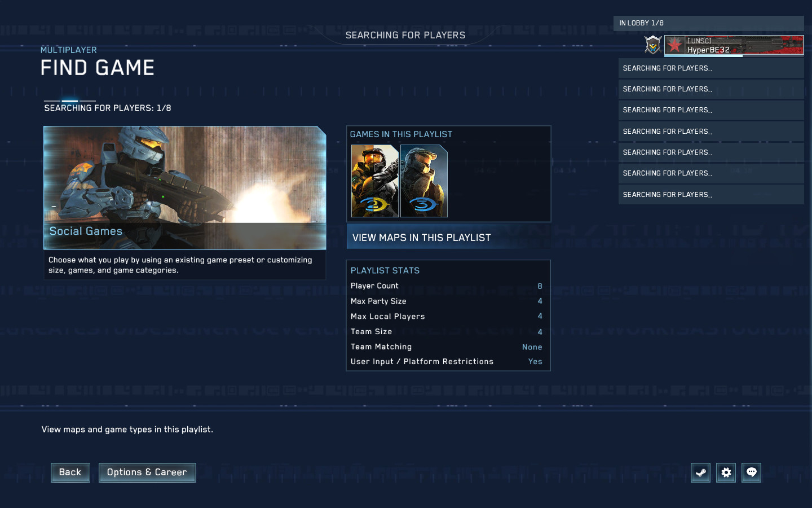812x508 pixels.
Task: Select the Halo 2 game icon
Action: pos(374,181)
